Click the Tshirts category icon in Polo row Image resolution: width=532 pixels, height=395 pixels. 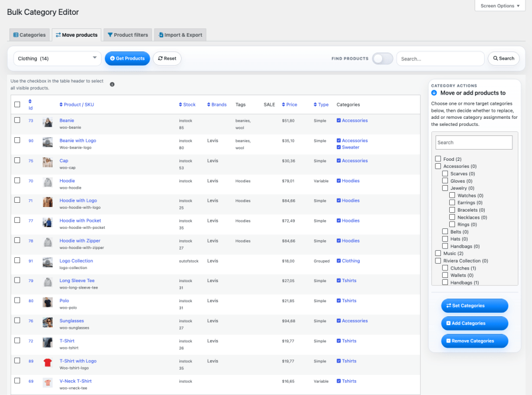[x=338, y=301]
